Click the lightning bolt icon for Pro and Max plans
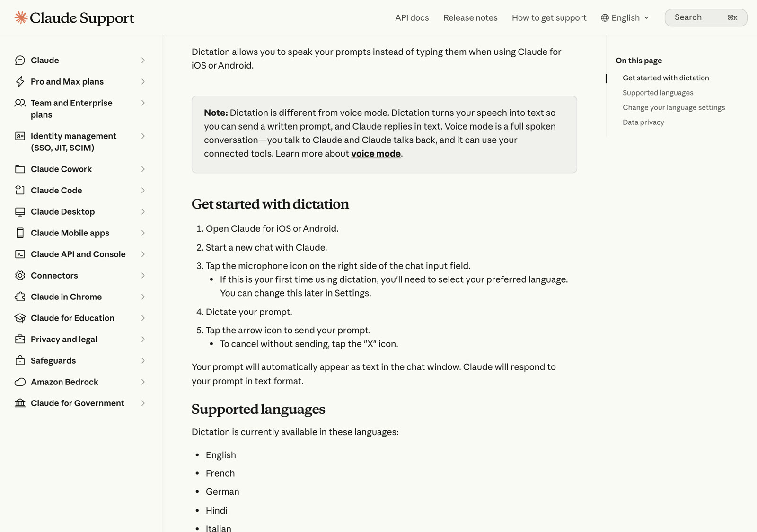 [20, 81]
